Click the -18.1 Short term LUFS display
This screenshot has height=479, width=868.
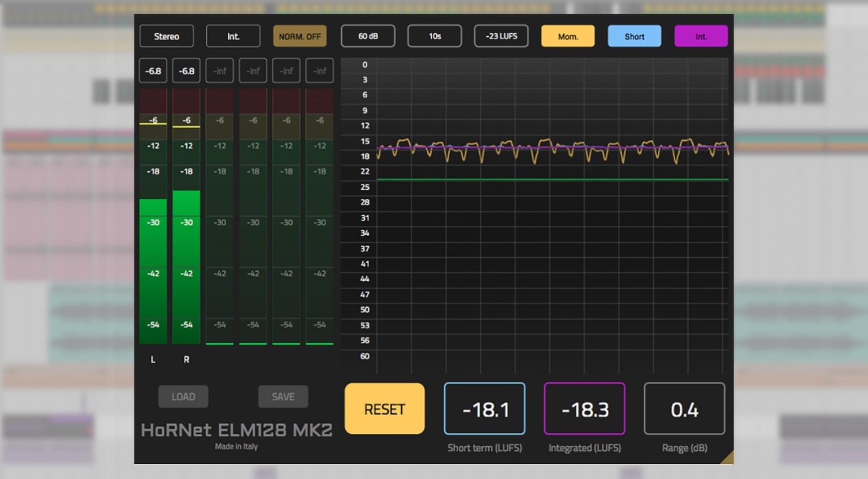click(484, 408)
